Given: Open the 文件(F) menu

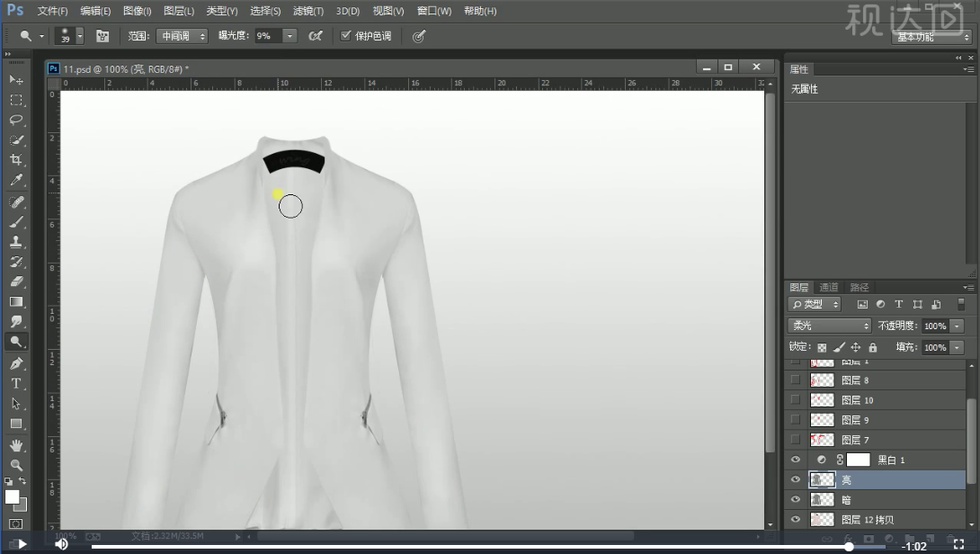Looking at the screenshot, I should tap(52, 11).
